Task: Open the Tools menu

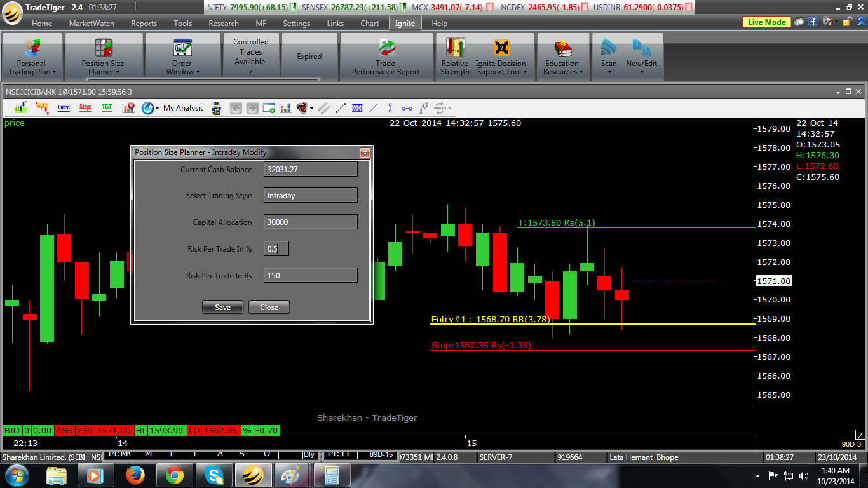Action: [182, 24]
